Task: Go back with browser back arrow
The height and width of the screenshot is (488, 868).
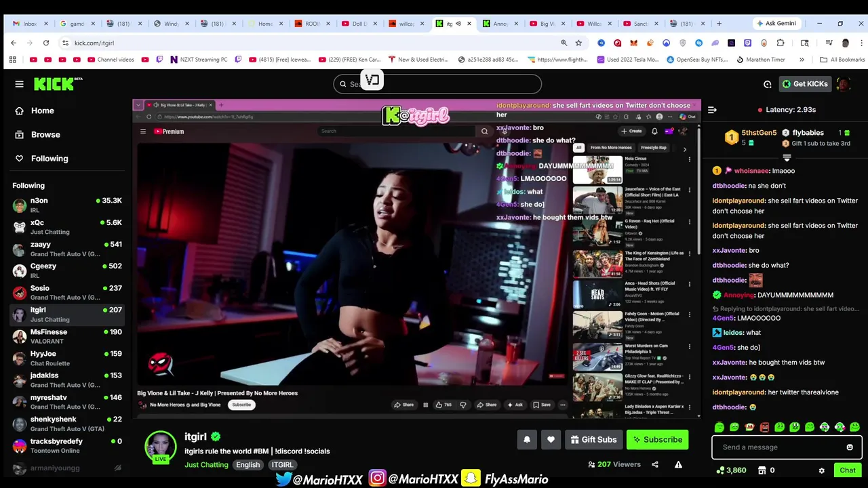Action: [14, 43]
